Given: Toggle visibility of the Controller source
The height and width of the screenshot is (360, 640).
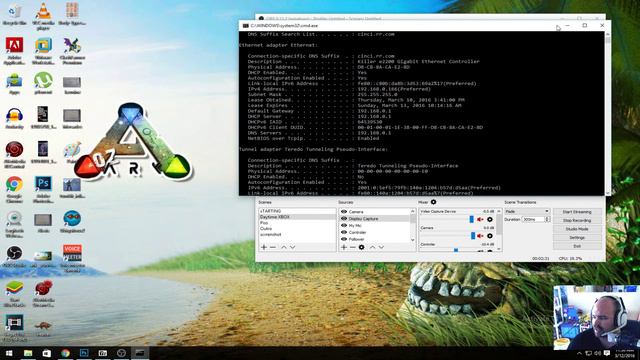Looking at the screenshot, I should [344, 232].
